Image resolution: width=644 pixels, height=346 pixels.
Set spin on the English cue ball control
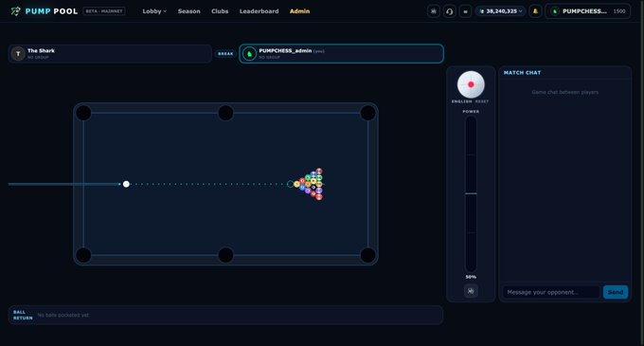tap(471, 84)
